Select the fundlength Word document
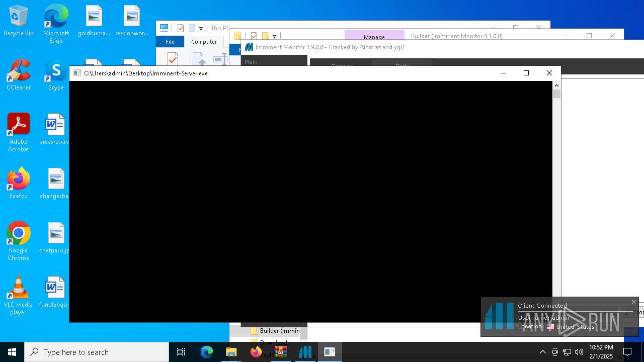Viewport: 644px width, 362px height. click(54, 292)
